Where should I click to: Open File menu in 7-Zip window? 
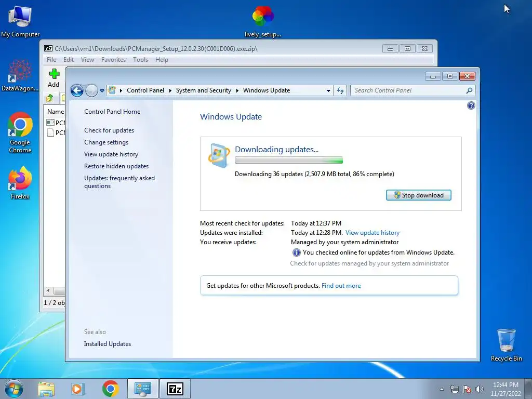click(x=51, y=60)
